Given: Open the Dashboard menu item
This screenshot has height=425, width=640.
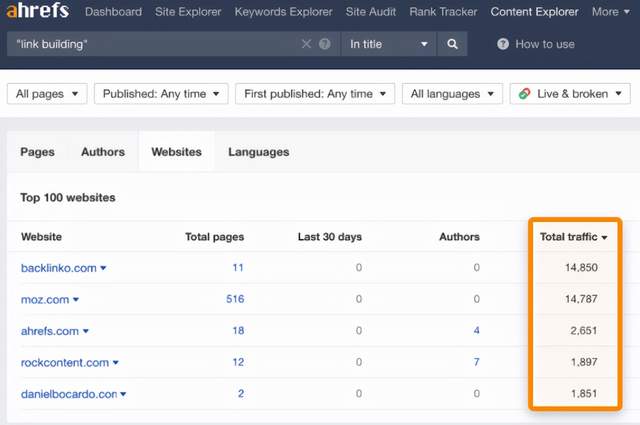Looking at the screenshot, I should click(x=113, y=11).
